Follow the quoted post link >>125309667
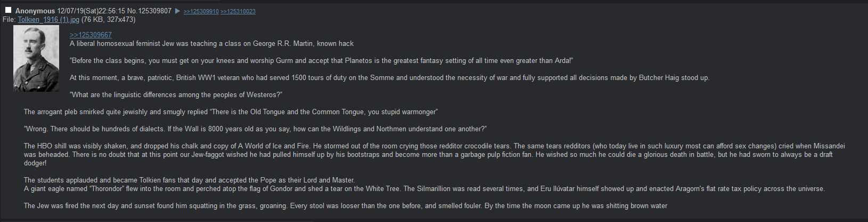Image resolution: width=868 pixels, height=222 pixels. click(91, 35)
